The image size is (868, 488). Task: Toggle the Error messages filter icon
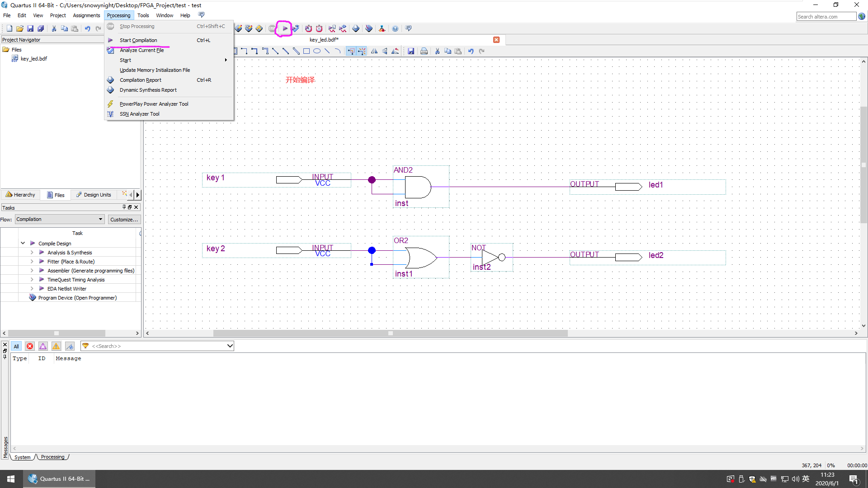click(x=29, y=346)
